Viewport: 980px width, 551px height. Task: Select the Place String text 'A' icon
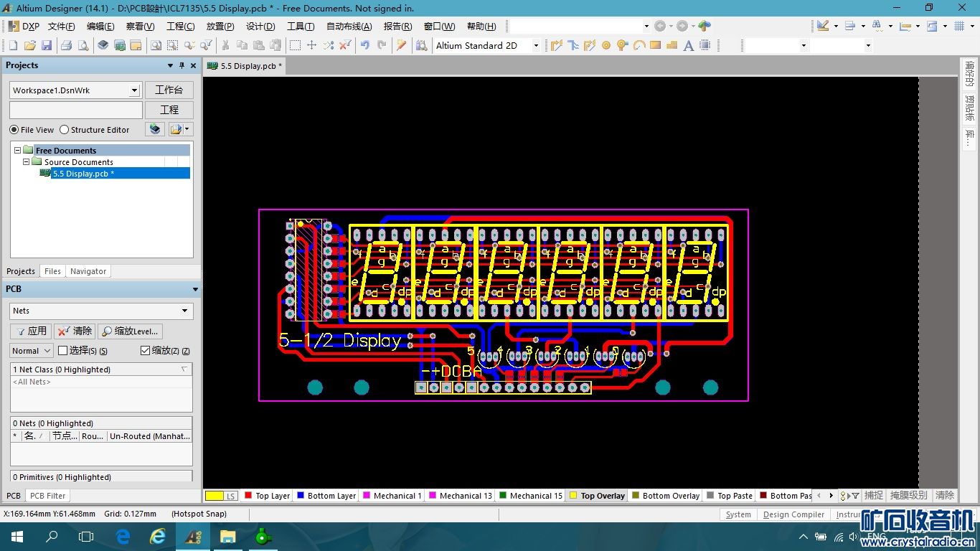coord(688,45)
